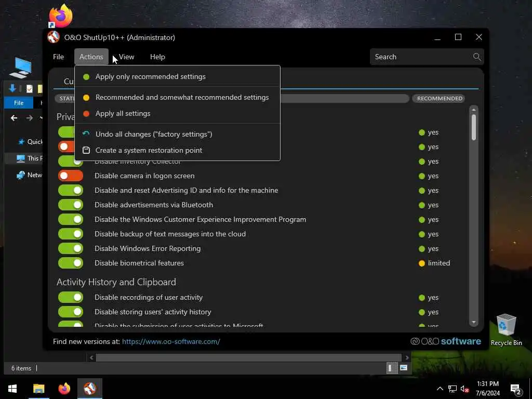This screenshot has width=532, height=399.
Task: Undo all changes to factory settings
Action: [177, 135]
